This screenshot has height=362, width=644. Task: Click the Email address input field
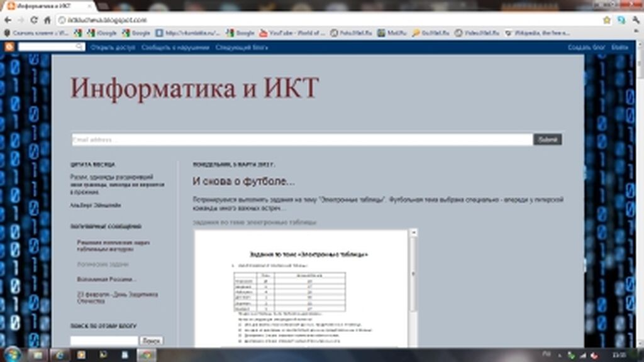302,140
